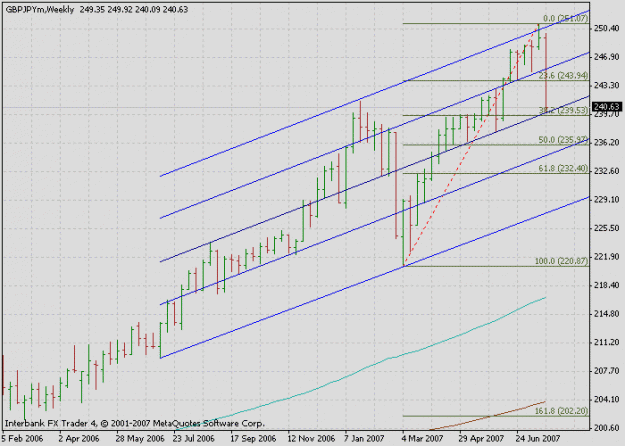This screenshot has width=625, height=446.
Task: Click the 214.80 price axis value
Action: point(607,314)
